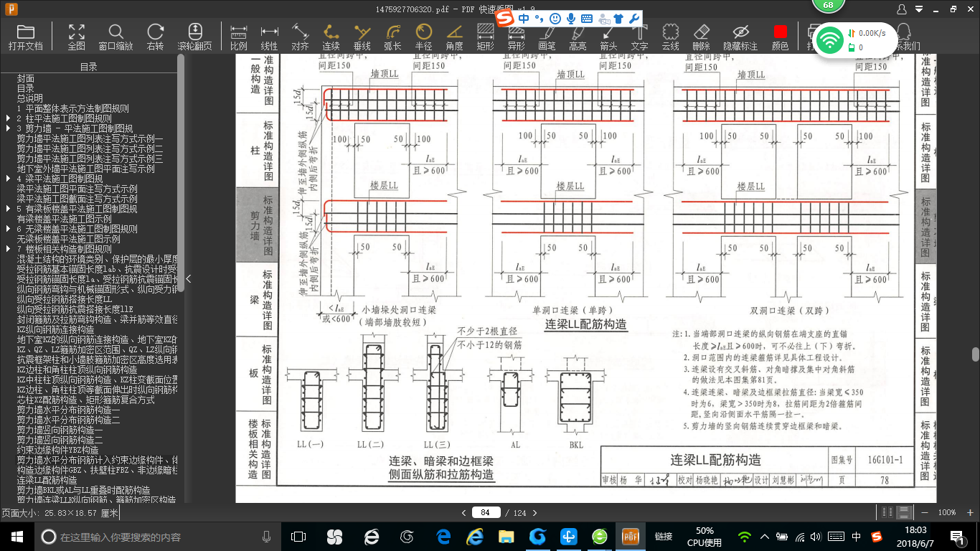Image resolution: width=980 pixels, height=551 pixels.
Task: Collapse the outline sidebar with the chevron
Action: [x=188, y=279]
